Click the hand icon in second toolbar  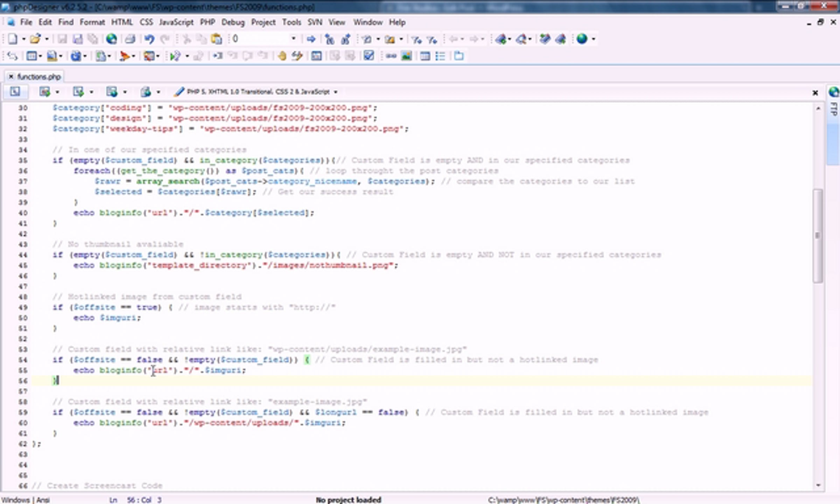tap(282, 56)
